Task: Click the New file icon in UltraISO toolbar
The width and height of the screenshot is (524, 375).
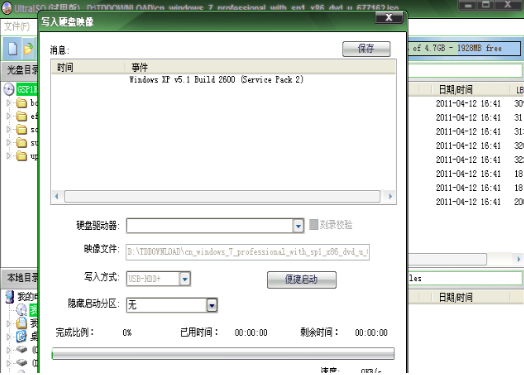Action: pos(12,49)
